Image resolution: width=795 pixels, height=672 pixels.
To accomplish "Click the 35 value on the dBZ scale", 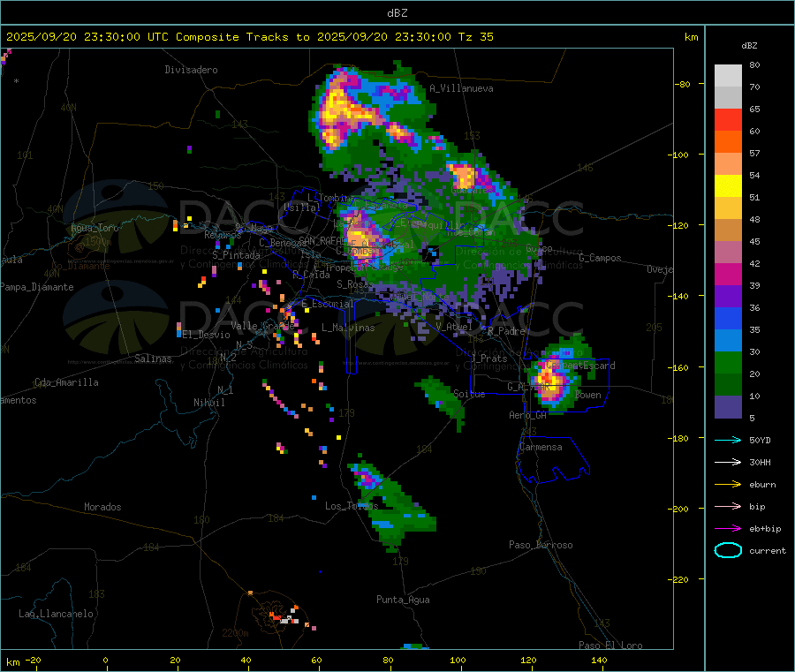I will click(754, 329).
